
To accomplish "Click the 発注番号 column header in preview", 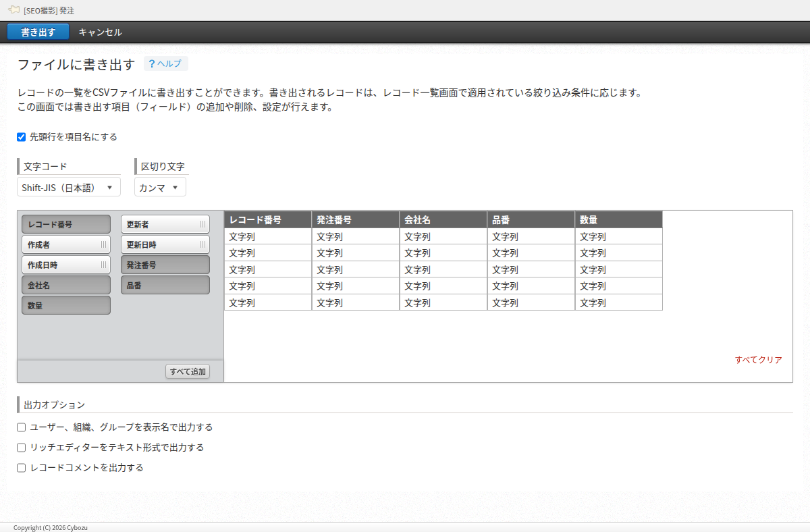I will click(356, 219).
